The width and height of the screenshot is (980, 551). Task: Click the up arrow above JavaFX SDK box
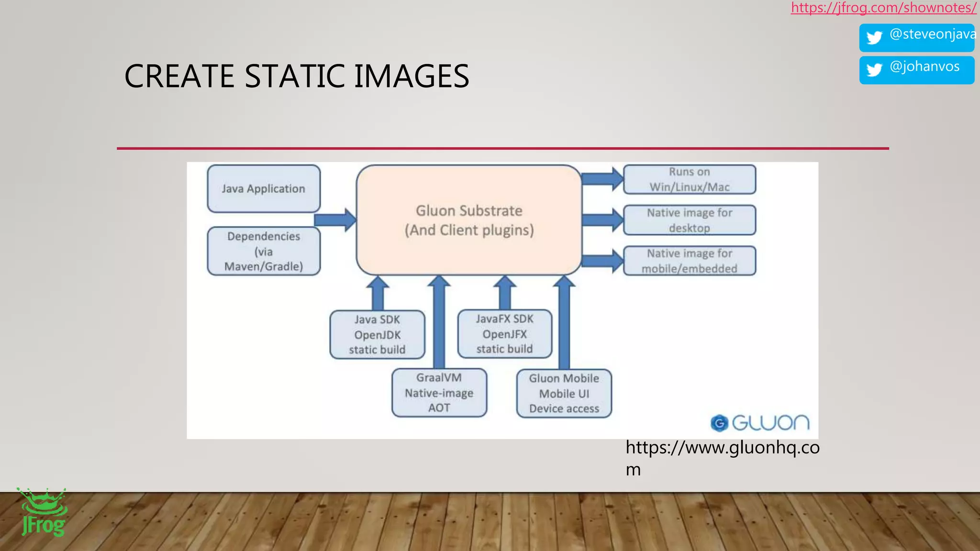point(505,293)
